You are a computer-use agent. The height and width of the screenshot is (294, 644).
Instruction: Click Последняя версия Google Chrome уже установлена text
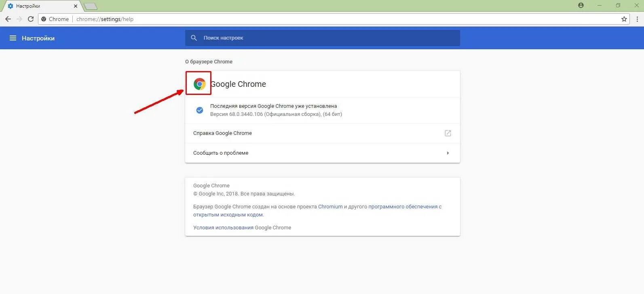[273, 106]
